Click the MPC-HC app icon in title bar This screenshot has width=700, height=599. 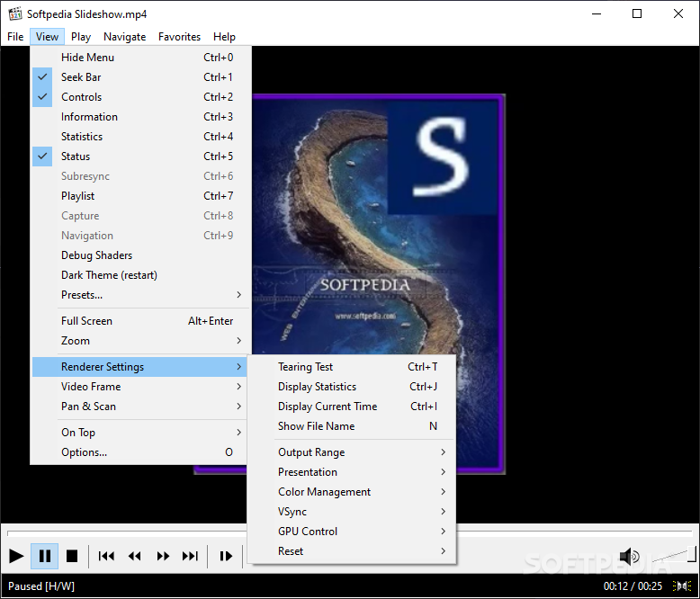coord(15,13)
